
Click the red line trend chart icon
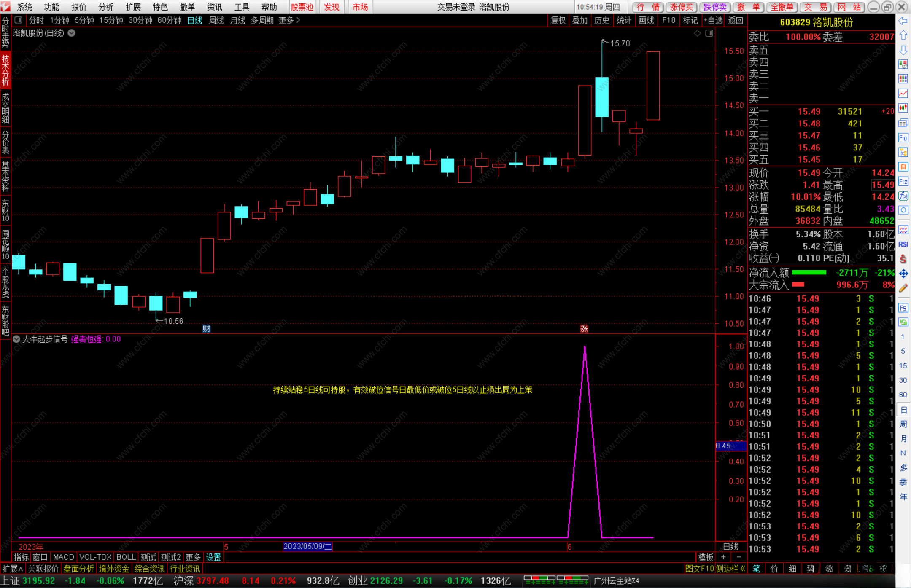pyautogui.click(x=903, y=94)
